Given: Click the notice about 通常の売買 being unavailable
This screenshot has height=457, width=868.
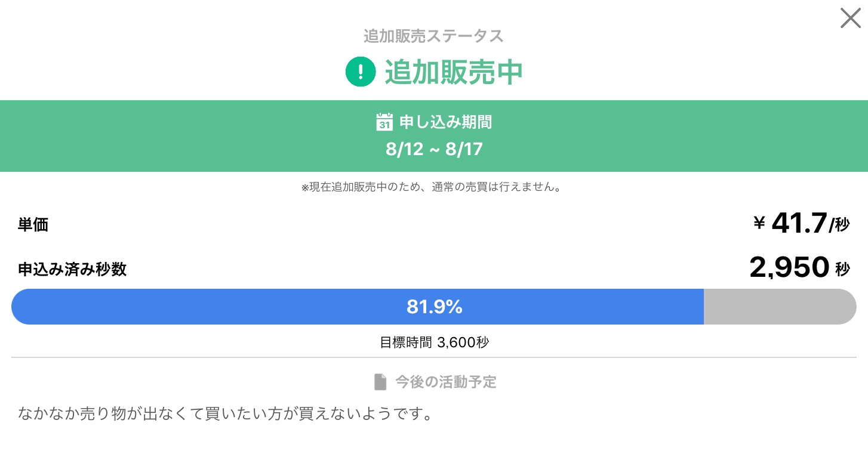Looking at the screenshot, I should tap(434, 187).
